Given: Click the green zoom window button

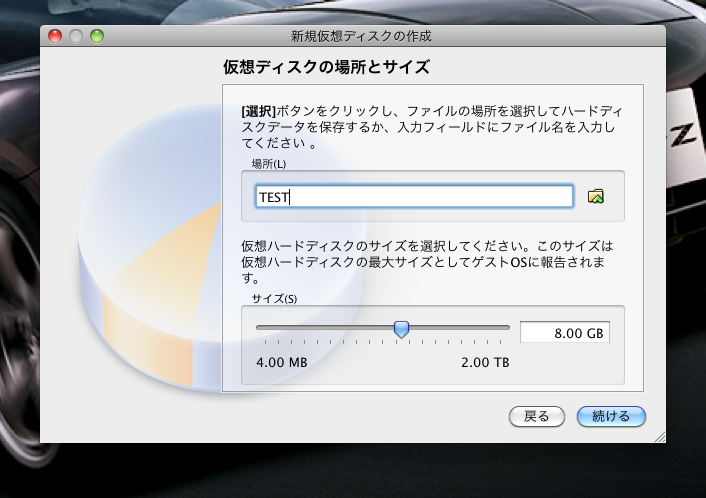Looking at the screenshot, I should [x=97, y=36].
